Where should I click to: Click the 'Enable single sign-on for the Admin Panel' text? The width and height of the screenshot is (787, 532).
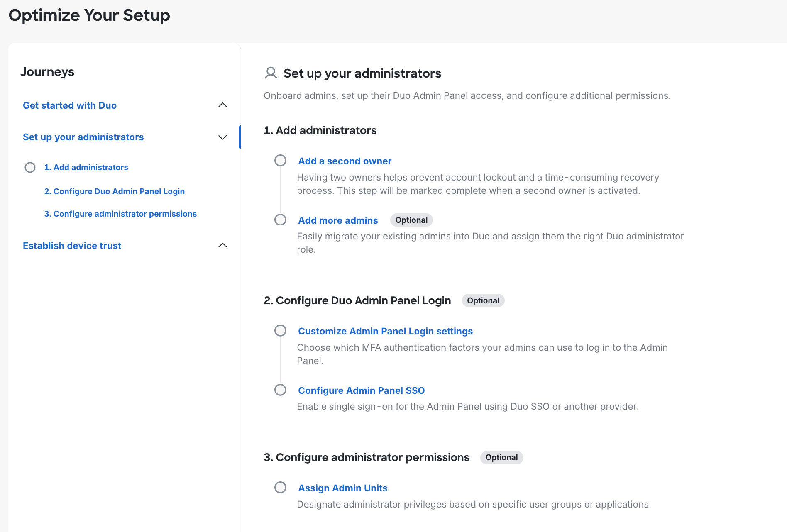(468, 406)
